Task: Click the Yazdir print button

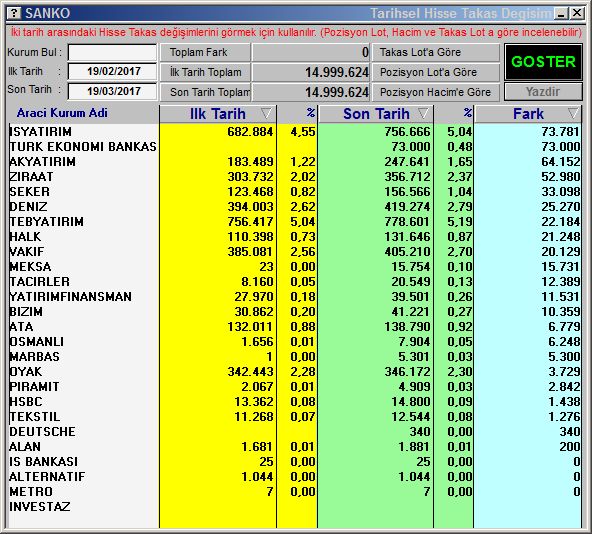Action: tap(543, 92)
